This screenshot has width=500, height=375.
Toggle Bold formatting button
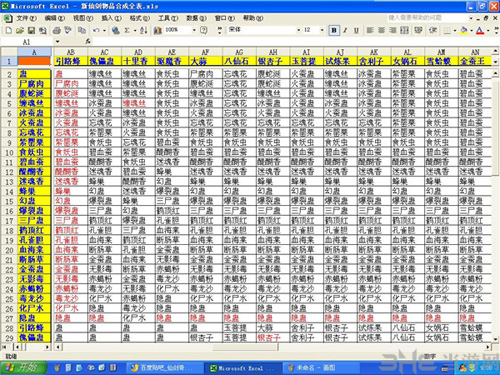coord(334,30)
